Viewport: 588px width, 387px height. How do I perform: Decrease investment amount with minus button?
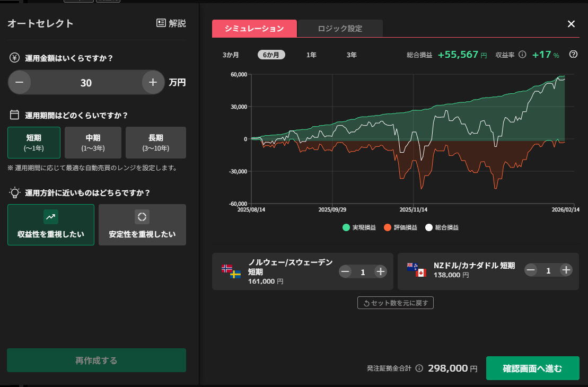click(x=20, y=82)
